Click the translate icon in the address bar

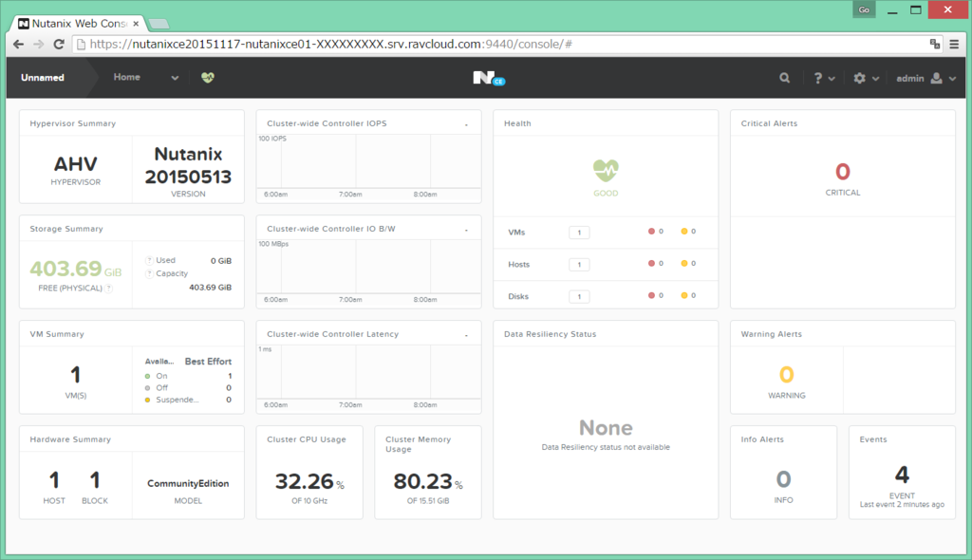click(935, 44)
